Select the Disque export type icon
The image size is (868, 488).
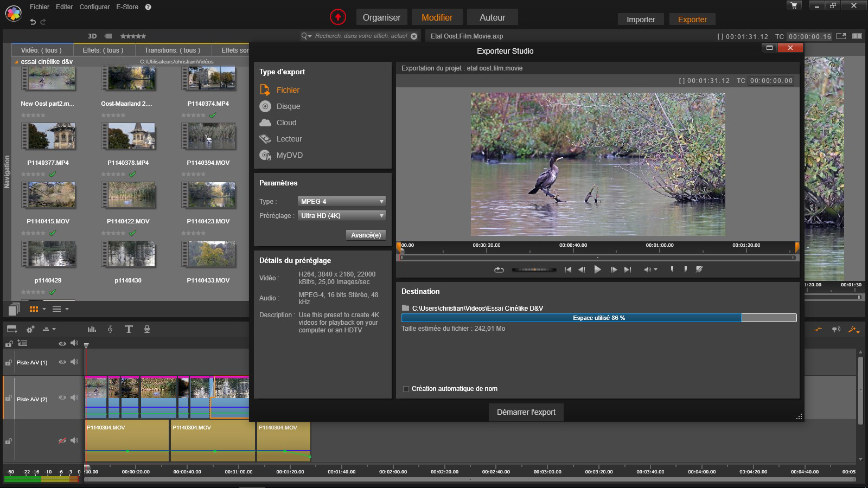[x=265, y=106]
